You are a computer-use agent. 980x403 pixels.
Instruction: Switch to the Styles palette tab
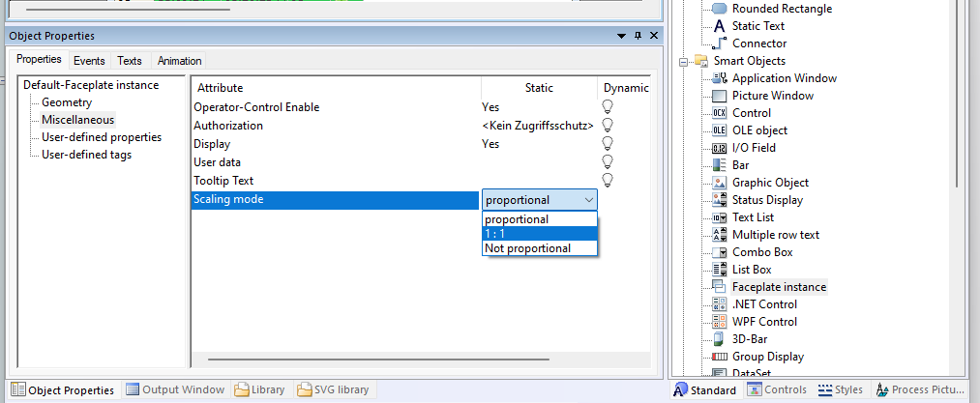841,389
